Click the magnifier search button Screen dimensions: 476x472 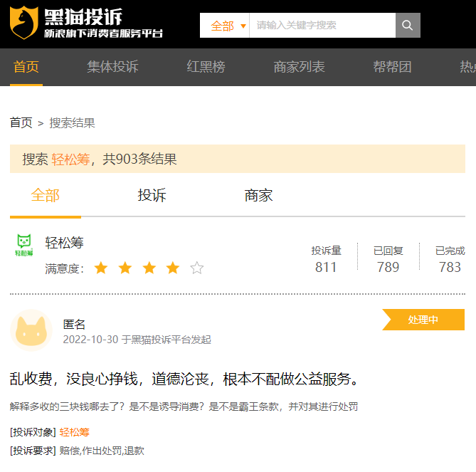pyautogui.click(x=408, y=25)
